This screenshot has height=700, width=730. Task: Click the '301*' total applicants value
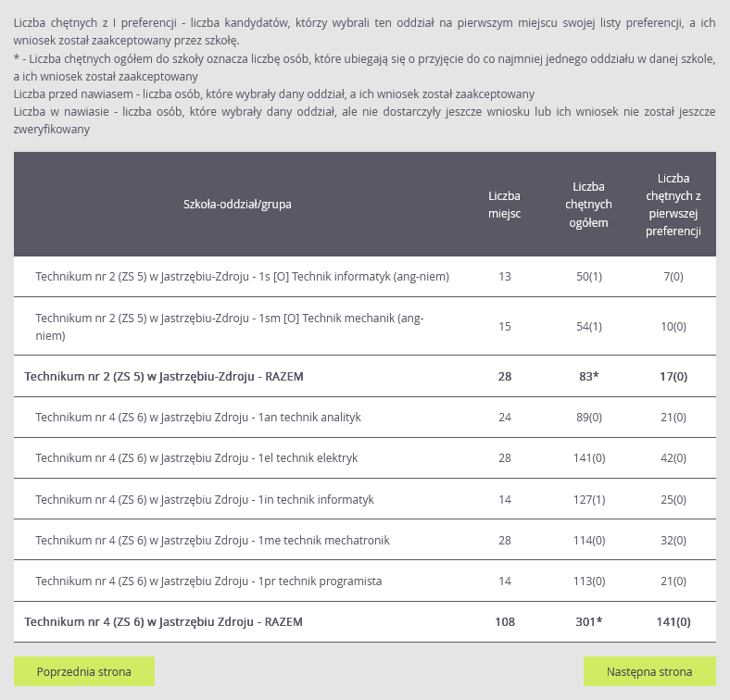coord(589,621)
